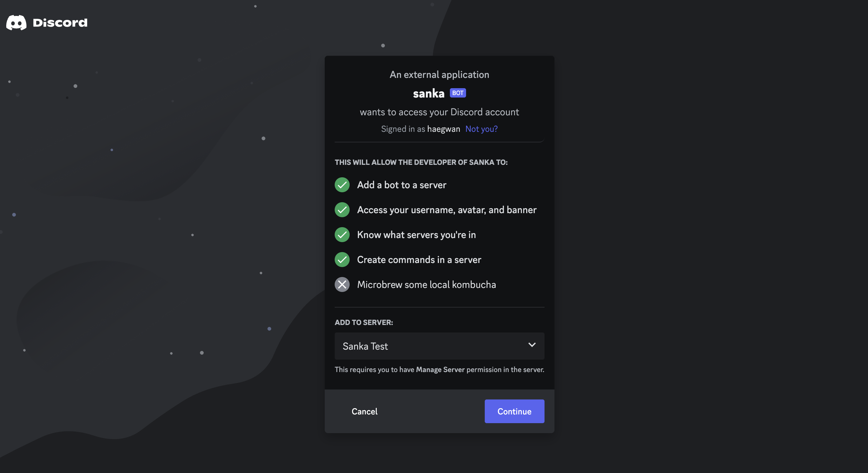Click green checkmark beside Add a bot
This screenshot has width=868, height=473.
point(342,185)
